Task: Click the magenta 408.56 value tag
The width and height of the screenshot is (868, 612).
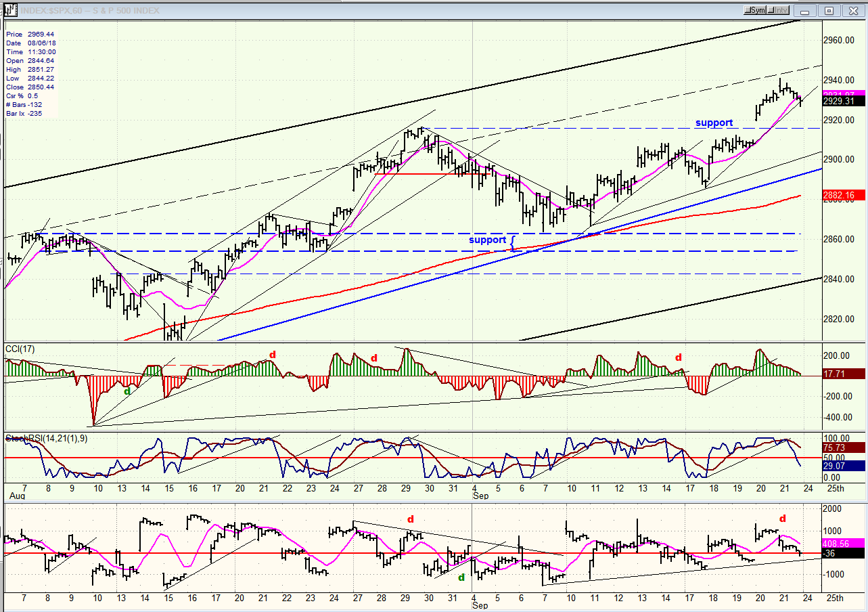Action: coord(844,543)
